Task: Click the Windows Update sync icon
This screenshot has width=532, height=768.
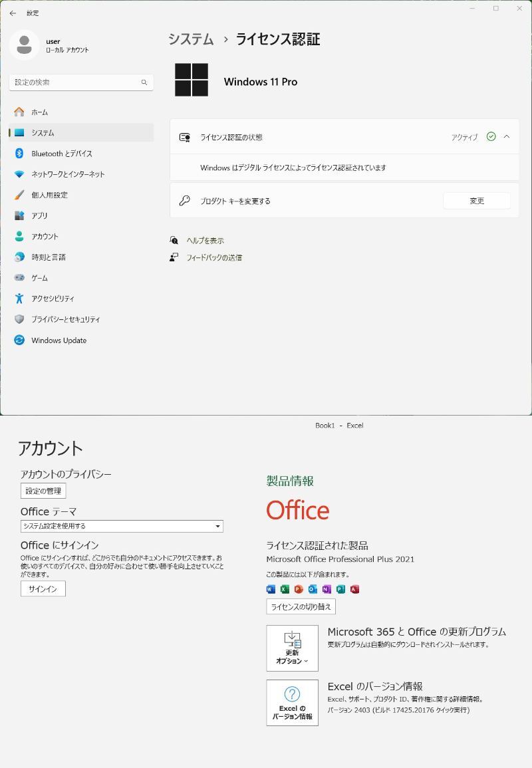Action: tap(19, 340)
